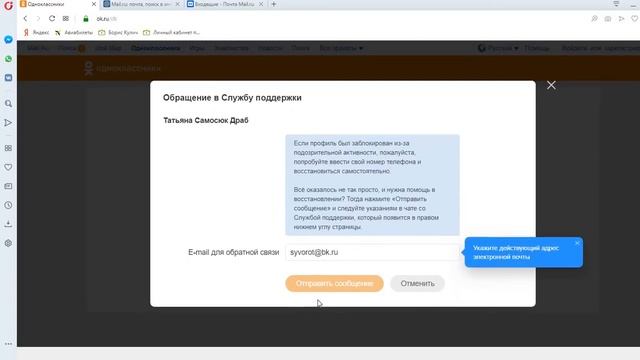The width and height of the screenshot is (640, 360).
Task: Open Messenger in Opera sidebar
Action: click(8, 40)
